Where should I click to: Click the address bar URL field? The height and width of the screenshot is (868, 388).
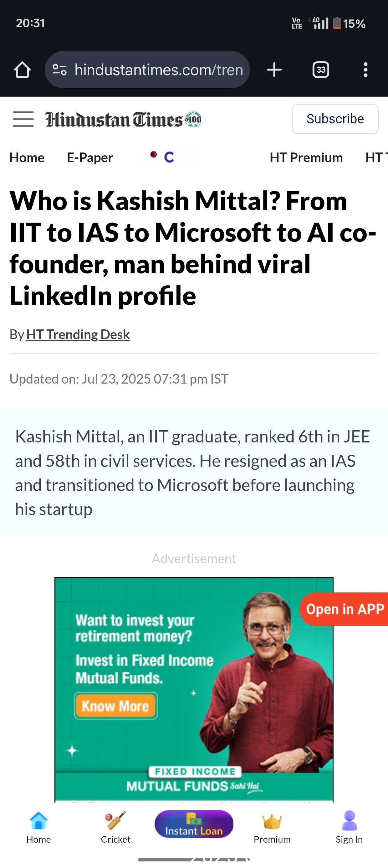coord(158,70)
